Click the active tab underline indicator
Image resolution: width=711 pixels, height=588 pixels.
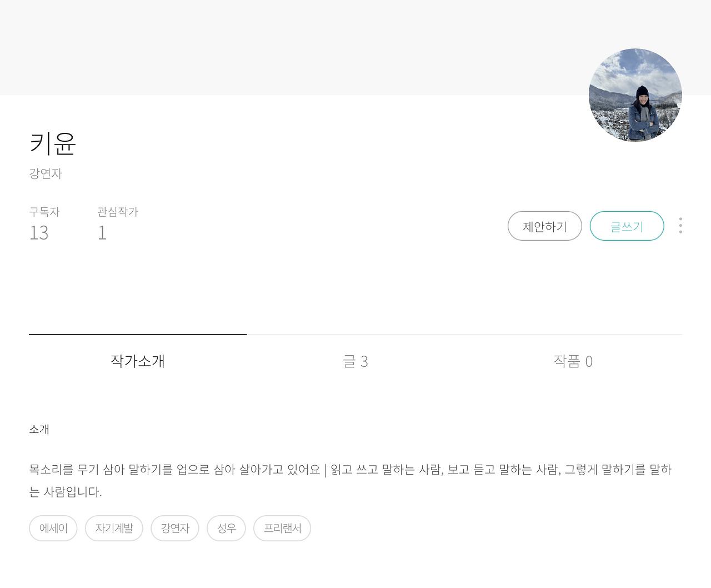(138, 335)
